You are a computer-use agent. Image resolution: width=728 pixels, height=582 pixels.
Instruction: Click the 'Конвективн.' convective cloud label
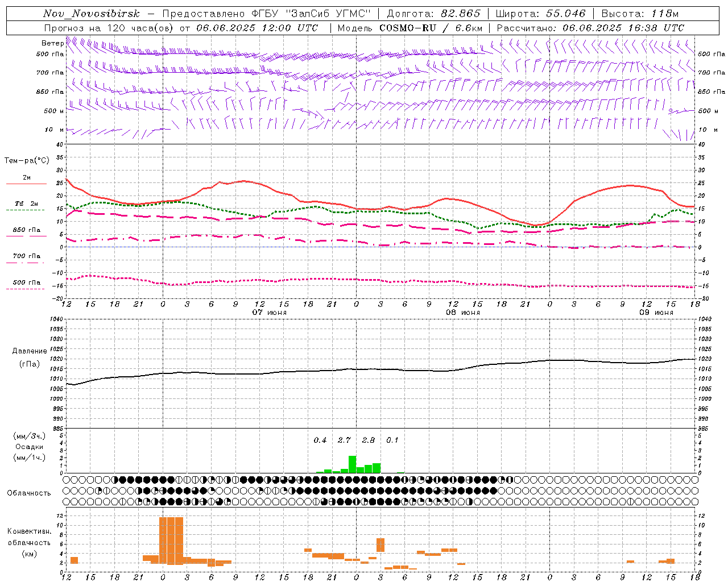[x=30, y=532]
